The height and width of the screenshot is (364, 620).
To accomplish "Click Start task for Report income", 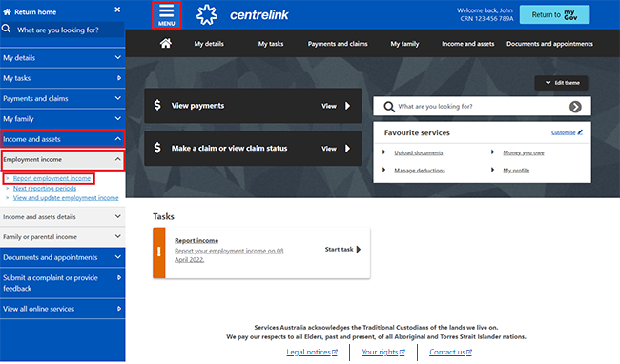I will (x=342, y=249).
